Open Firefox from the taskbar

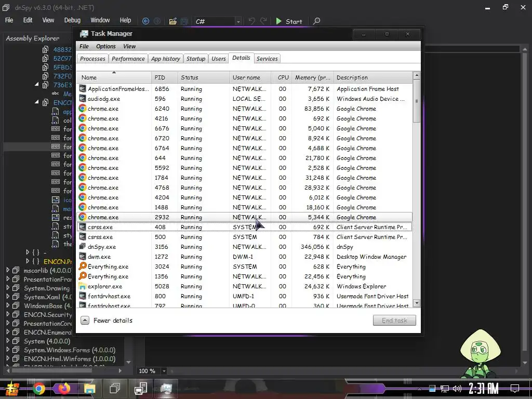[64, 389]
